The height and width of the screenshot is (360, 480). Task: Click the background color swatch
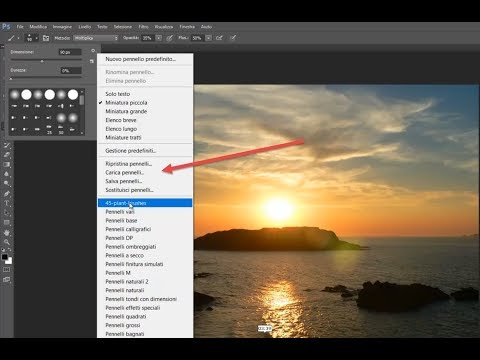pos(9,261)
